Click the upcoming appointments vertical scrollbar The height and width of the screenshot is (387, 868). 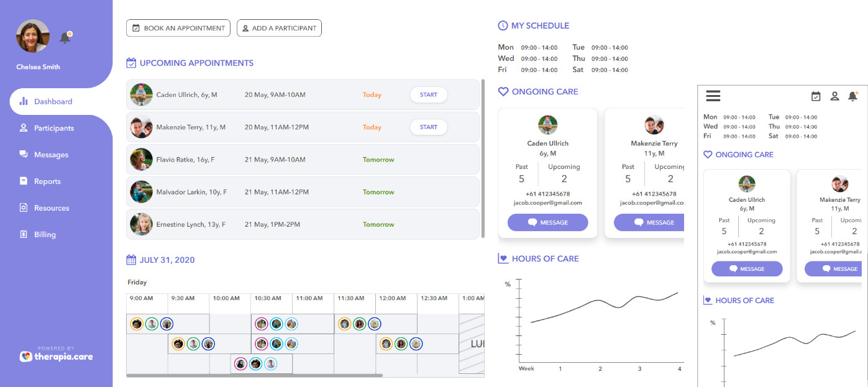[x=483, y=158]
